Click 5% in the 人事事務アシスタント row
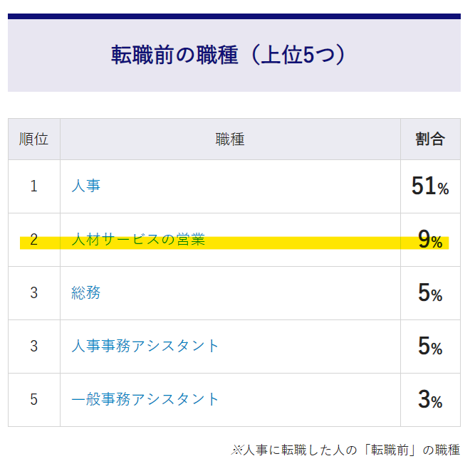The width and height of the screenshot is (475, 476). click(429, 347)
